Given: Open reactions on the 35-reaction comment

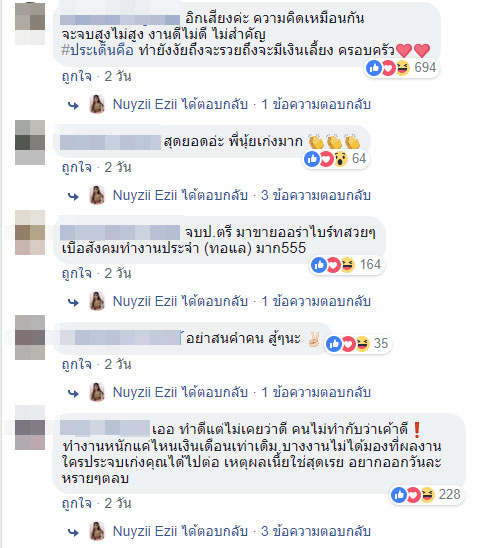Looking at the screenshot, I should point(357,344).
